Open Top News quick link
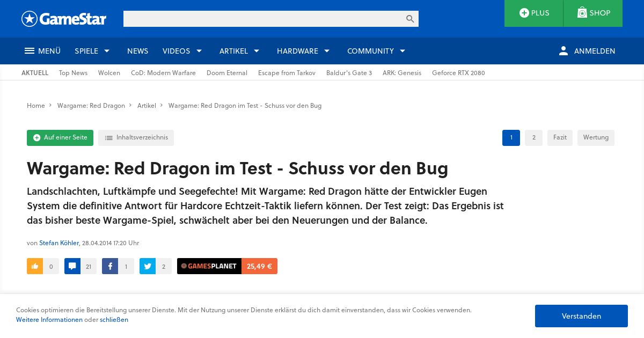 click(73, 73)
